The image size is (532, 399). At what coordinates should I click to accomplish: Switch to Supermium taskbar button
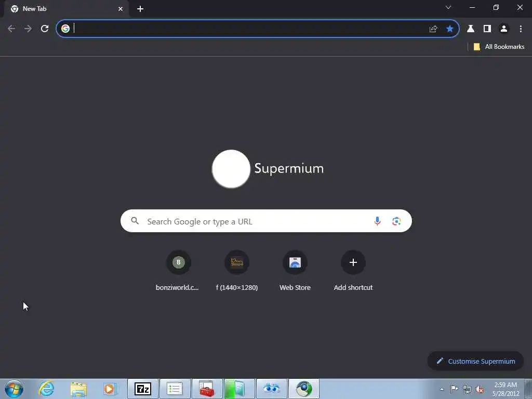click(x=303, y=389)
